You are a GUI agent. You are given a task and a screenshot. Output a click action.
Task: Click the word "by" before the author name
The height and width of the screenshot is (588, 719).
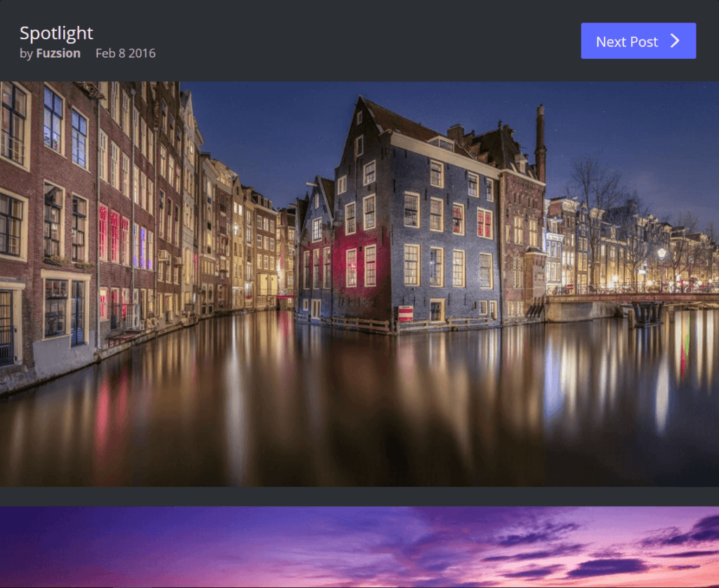coord(26,53)
